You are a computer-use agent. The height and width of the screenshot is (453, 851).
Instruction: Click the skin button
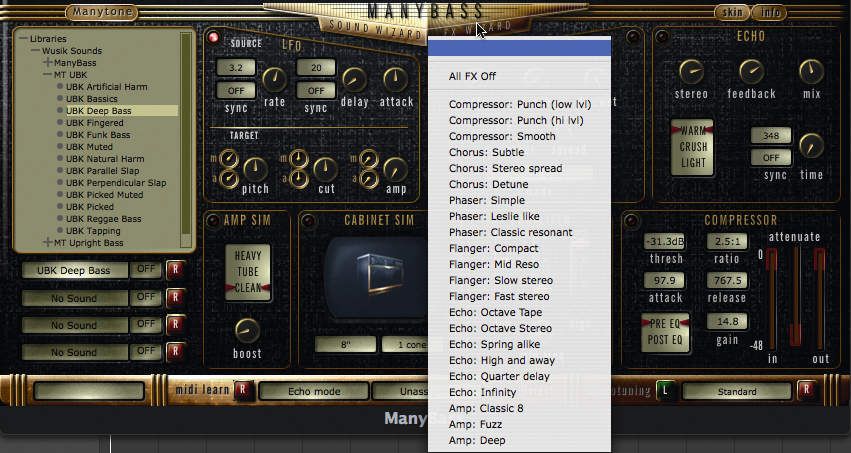[x=732, y=12]
